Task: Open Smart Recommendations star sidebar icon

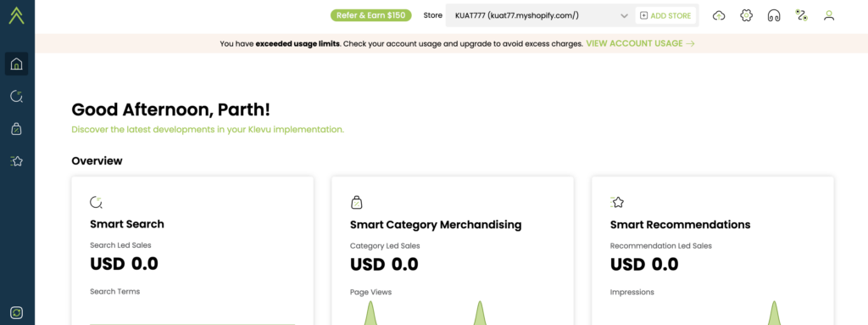Action: (17, 161)
